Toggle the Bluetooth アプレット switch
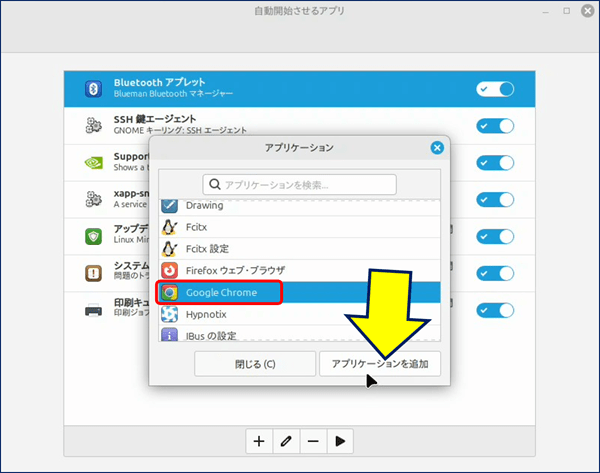The image size is (600, 473). [495, 89]
